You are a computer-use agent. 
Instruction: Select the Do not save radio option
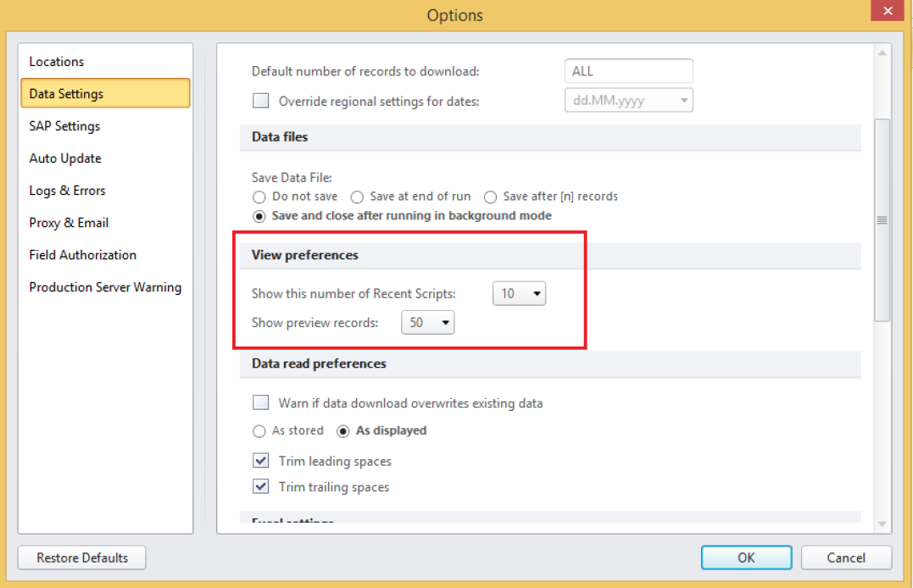pos(259,197)
